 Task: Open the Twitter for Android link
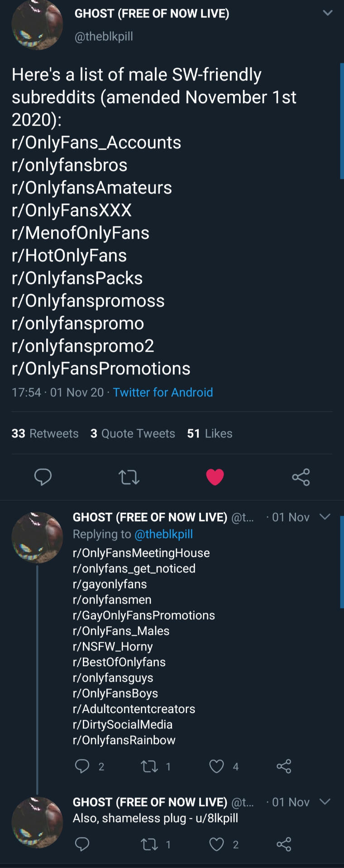pyautogui.click(x=163, y=392)
